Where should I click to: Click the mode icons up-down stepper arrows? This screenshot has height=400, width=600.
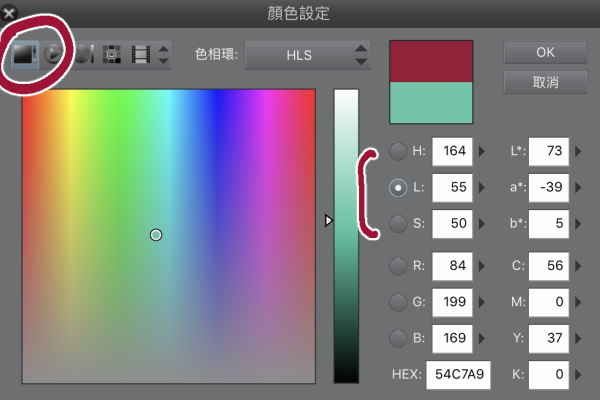pos(163,55)
